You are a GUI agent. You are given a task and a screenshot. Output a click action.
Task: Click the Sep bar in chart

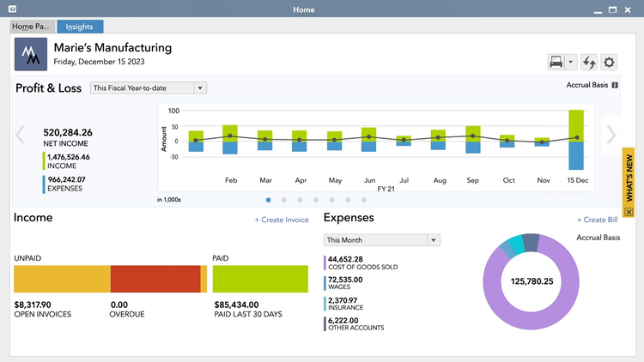473,140
